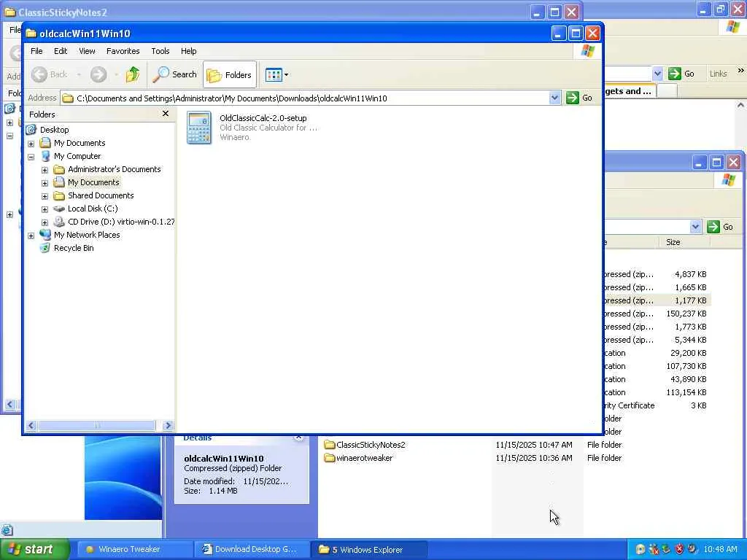Go up one folder level icon
The image size is (747, 560).
[133, 74]
